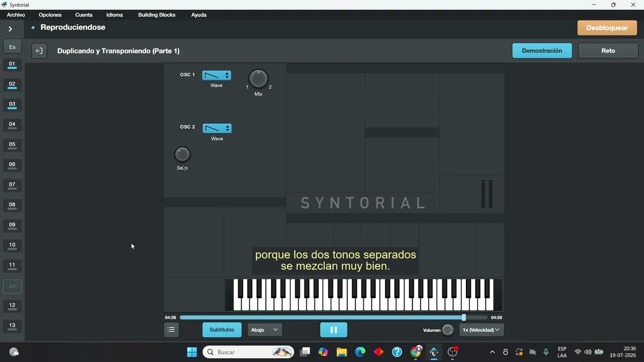Viewport: 644px width, 362px height.
Task: Open lesson group 01 in sidebar
Action: pos(12,65)
